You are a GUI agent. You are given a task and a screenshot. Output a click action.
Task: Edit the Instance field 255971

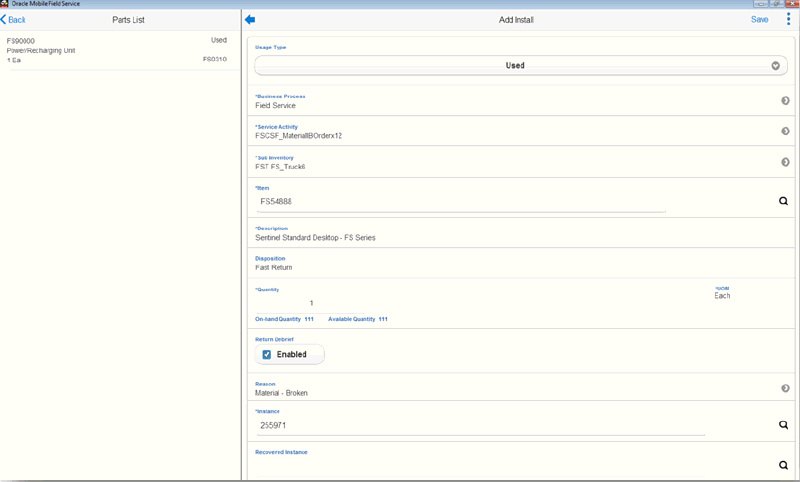481,426
